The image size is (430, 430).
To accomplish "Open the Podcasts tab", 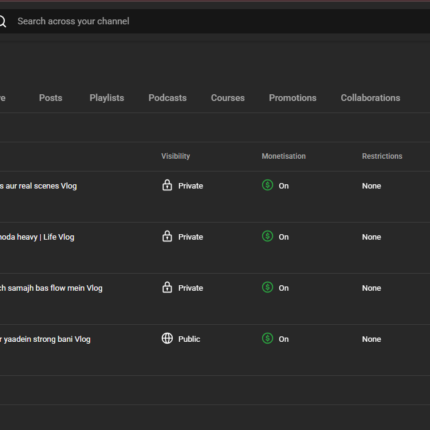I will pos(167,98).
